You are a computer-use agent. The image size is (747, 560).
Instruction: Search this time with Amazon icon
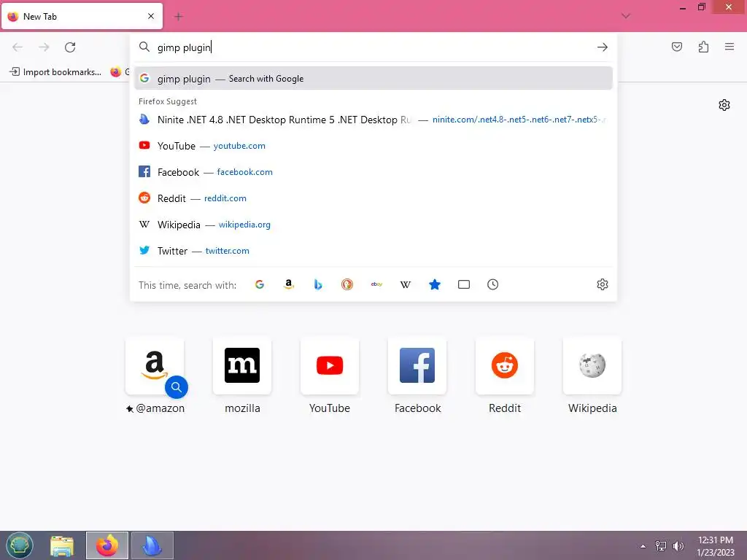(x=289, y=284)
